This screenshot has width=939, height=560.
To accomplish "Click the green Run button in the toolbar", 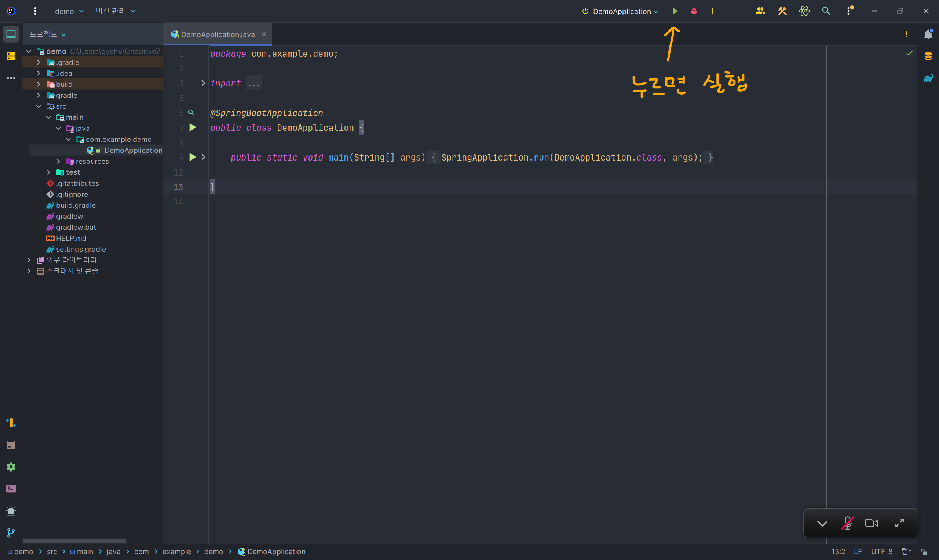I will coord(675,11).
